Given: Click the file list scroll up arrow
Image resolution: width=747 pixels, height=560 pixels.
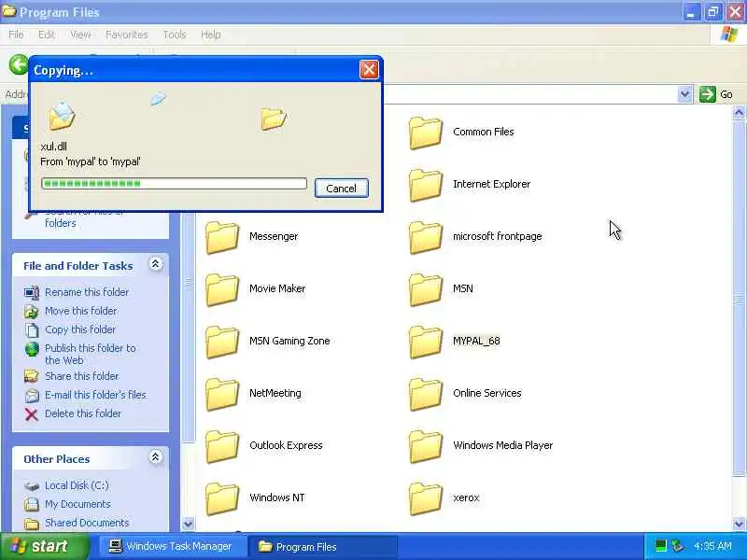Looking at the screenshot, I should click(x=739, y=113).
